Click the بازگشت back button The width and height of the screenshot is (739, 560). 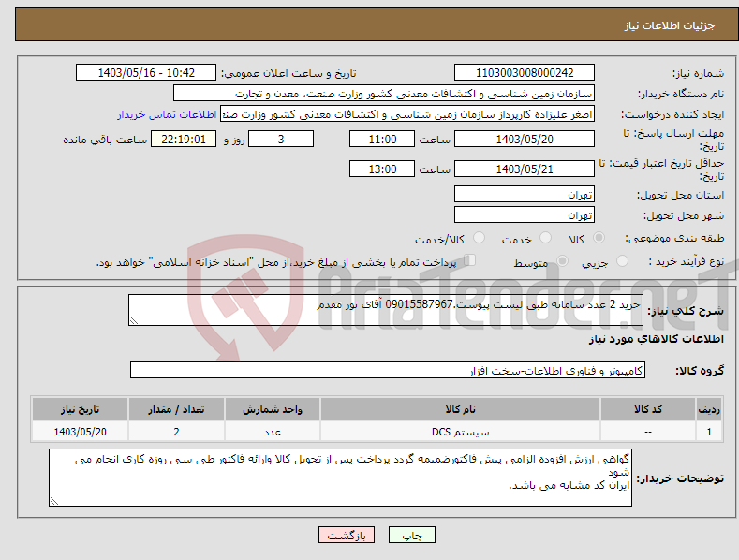coord(347,535)
